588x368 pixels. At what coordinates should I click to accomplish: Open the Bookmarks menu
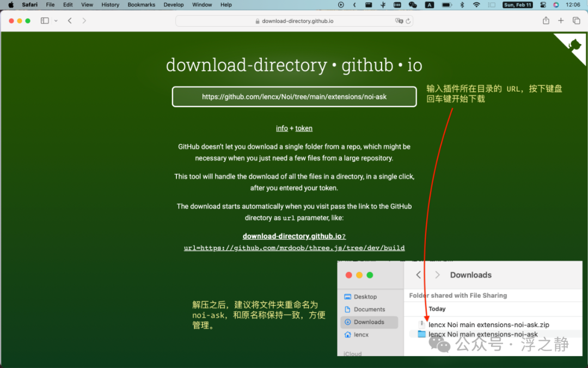[x=142, y=5]
